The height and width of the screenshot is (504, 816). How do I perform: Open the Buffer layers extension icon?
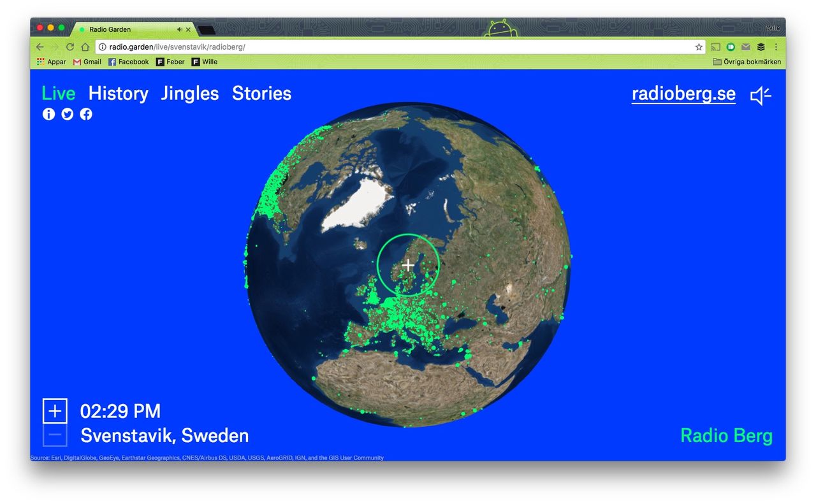[x=761, y=47]
